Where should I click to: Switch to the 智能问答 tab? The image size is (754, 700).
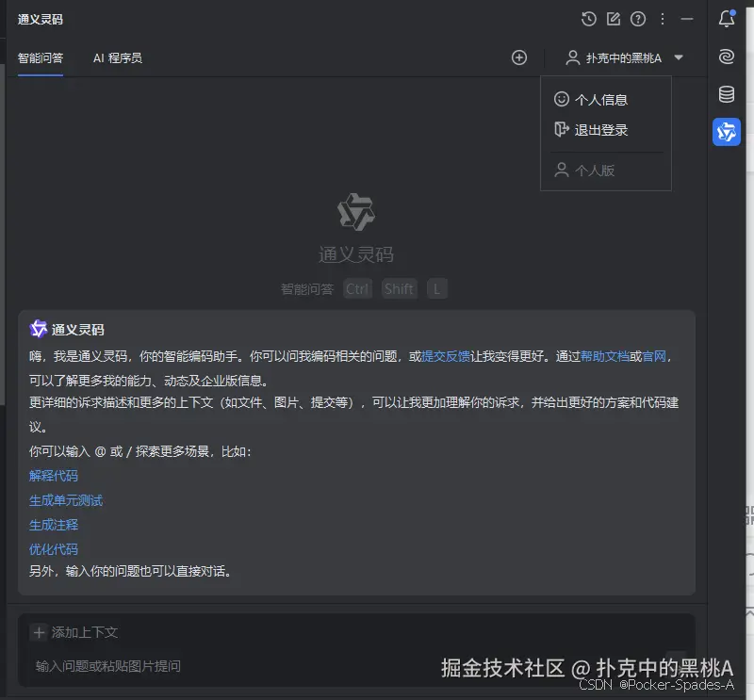[41, 58]
